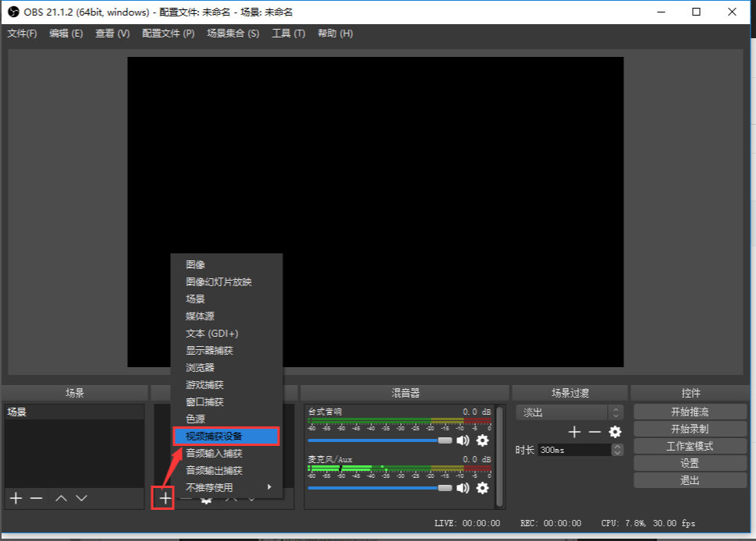Open the 配置文件 (P) menu
Viewport: 756px width, 541px height.
click(x=169, y=34)
